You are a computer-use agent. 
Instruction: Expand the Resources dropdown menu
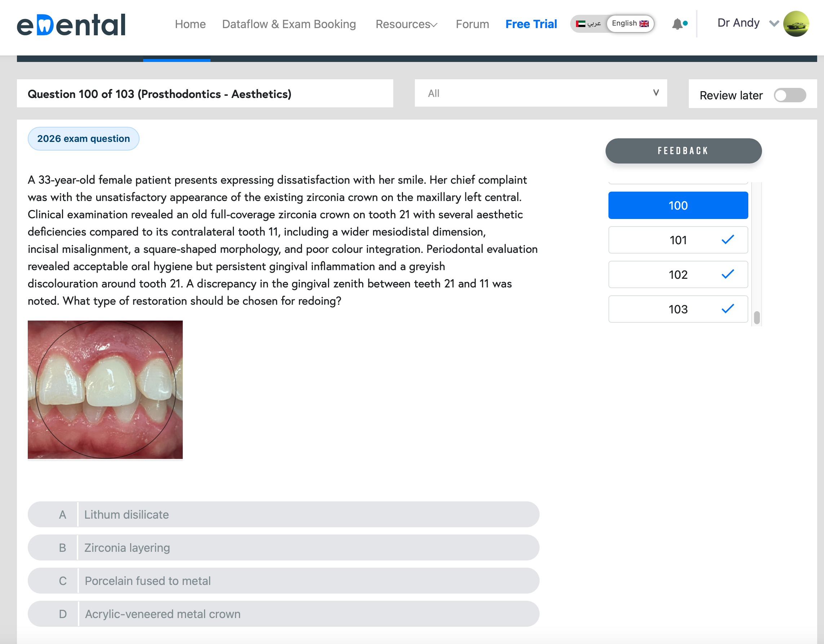pyautogui.click(x=406, y=24)
